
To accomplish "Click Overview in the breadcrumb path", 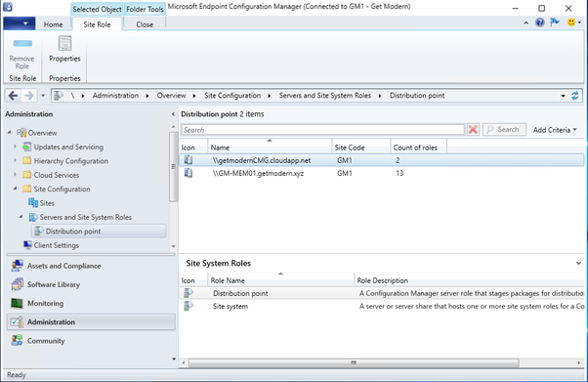I will (x=171, y=96).
